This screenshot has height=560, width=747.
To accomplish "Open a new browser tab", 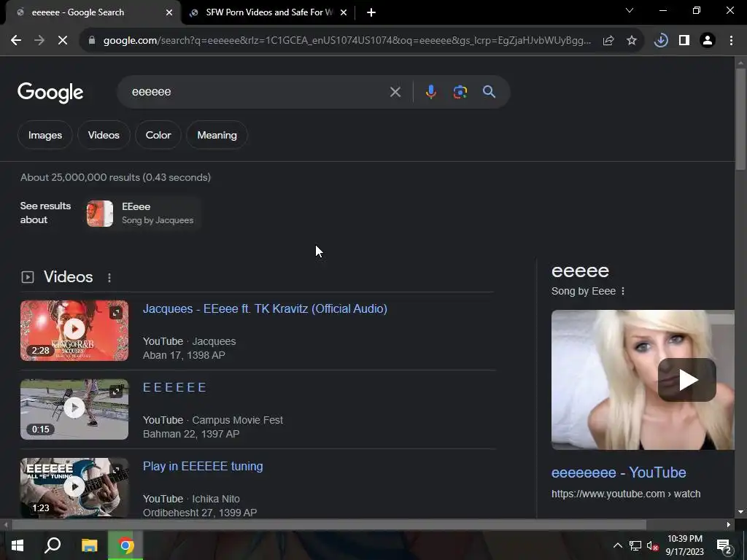I will (x=371, y=12).
